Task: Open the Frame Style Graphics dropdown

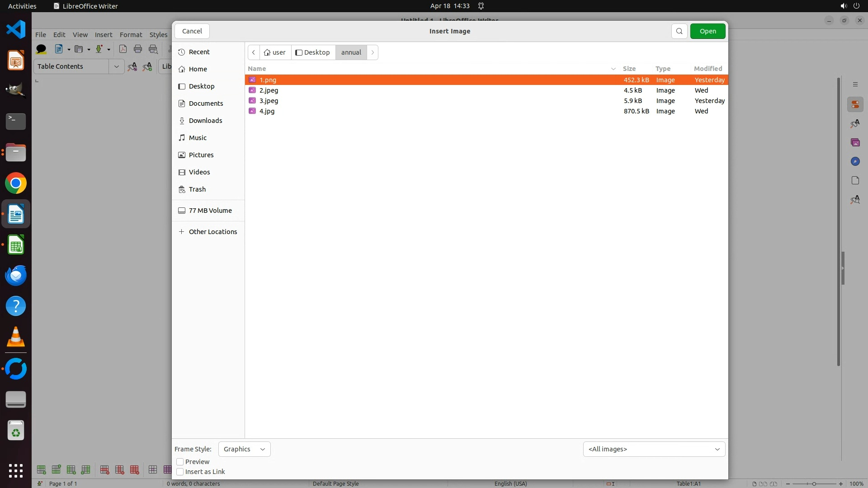Action: (x=244, y=449)
